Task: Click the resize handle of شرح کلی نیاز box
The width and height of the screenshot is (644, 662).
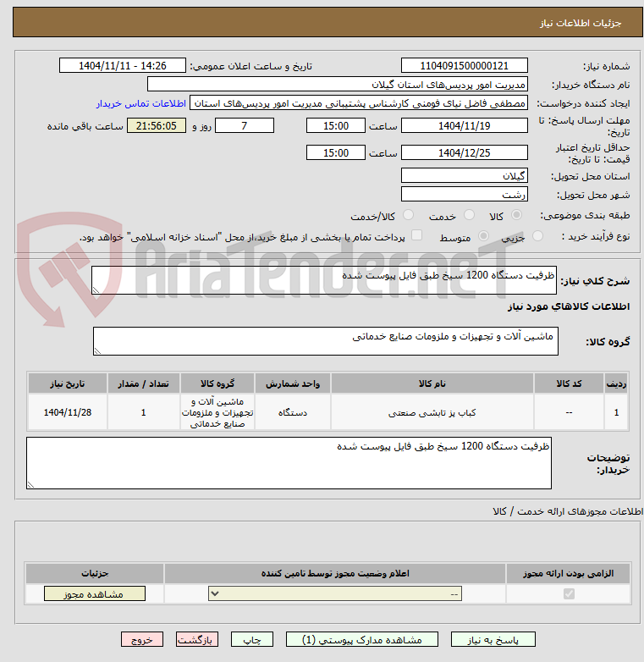Action: tap(96, 290)
